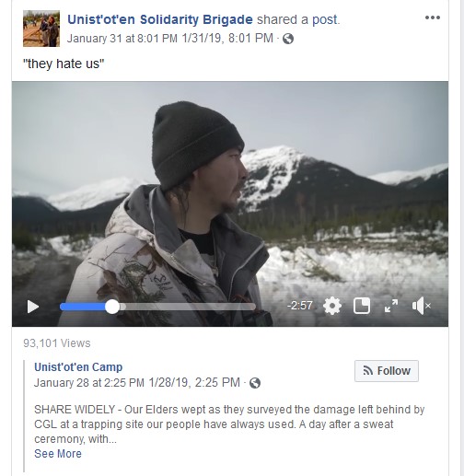Unmute the video volume
Screen dimensions: 464x476
click(421, 306)
